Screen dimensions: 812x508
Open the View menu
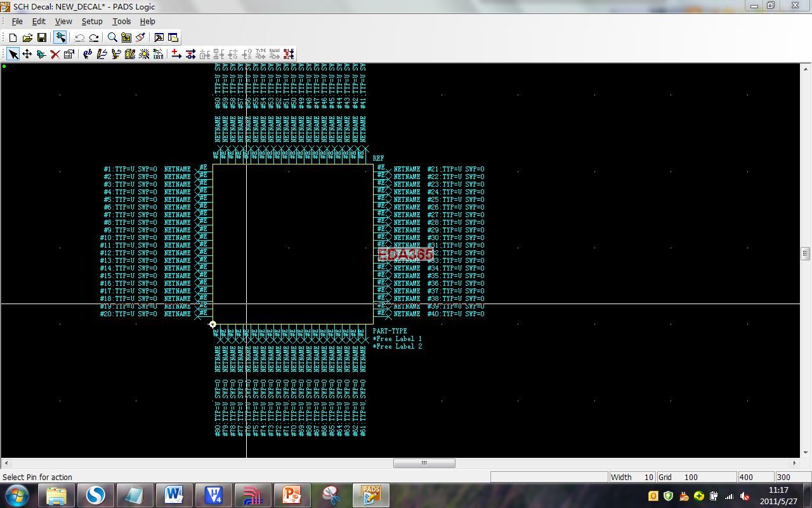tap(63, 21)
